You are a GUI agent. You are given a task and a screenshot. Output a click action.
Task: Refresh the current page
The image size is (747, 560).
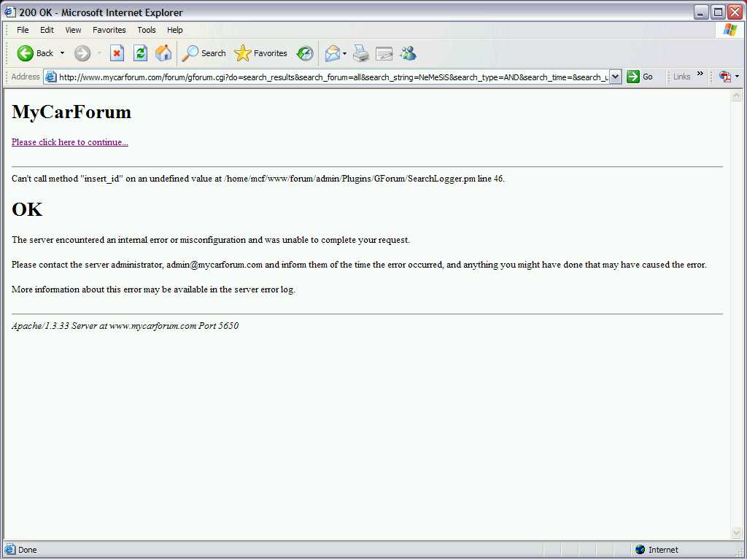click(140, 53)
